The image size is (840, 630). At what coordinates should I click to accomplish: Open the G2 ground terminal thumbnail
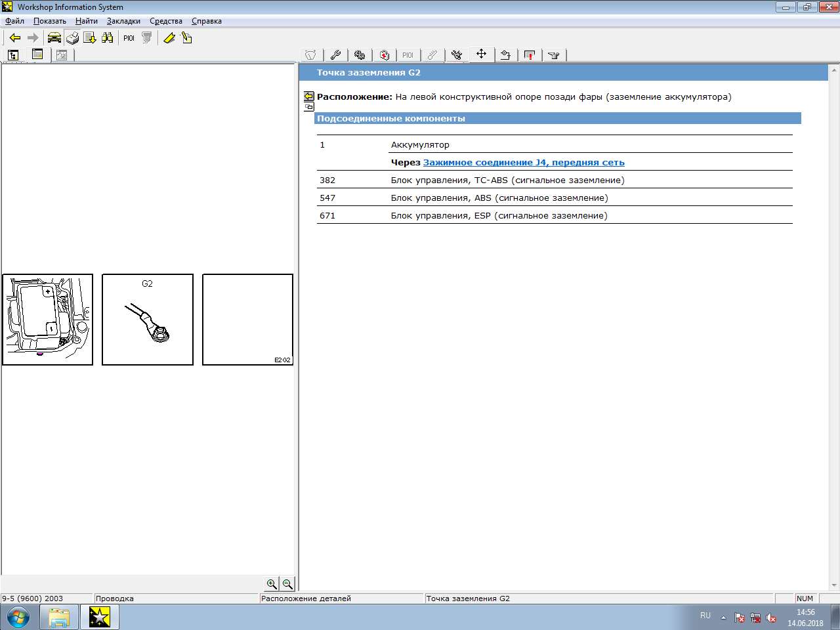[148, 320]
